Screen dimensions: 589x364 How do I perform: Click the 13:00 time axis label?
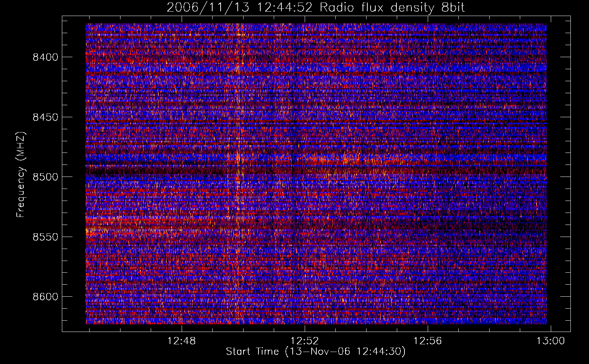pos(551,341)
